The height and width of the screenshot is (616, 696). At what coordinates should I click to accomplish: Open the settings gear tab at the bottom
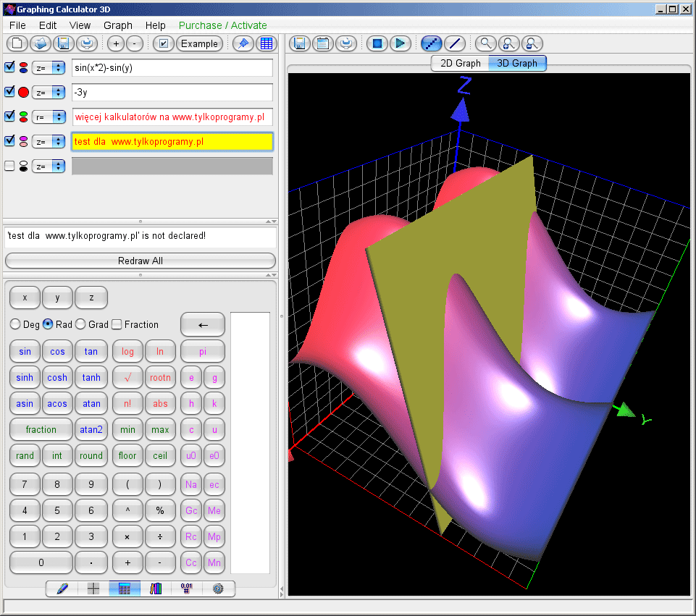coord(218,588)
